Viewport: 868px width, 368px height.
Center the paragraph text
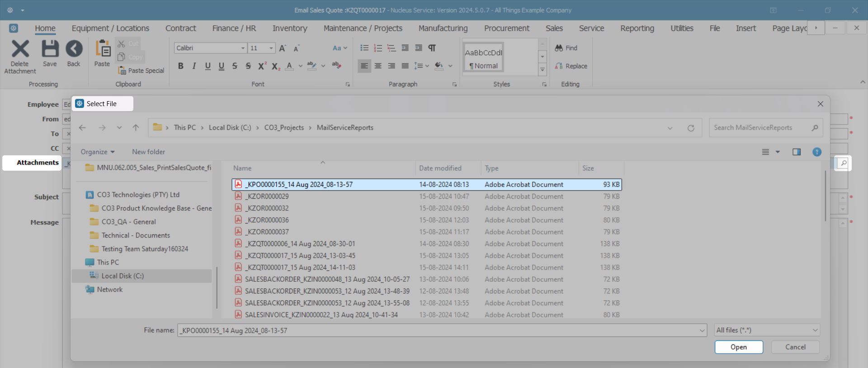coord(378,66)
